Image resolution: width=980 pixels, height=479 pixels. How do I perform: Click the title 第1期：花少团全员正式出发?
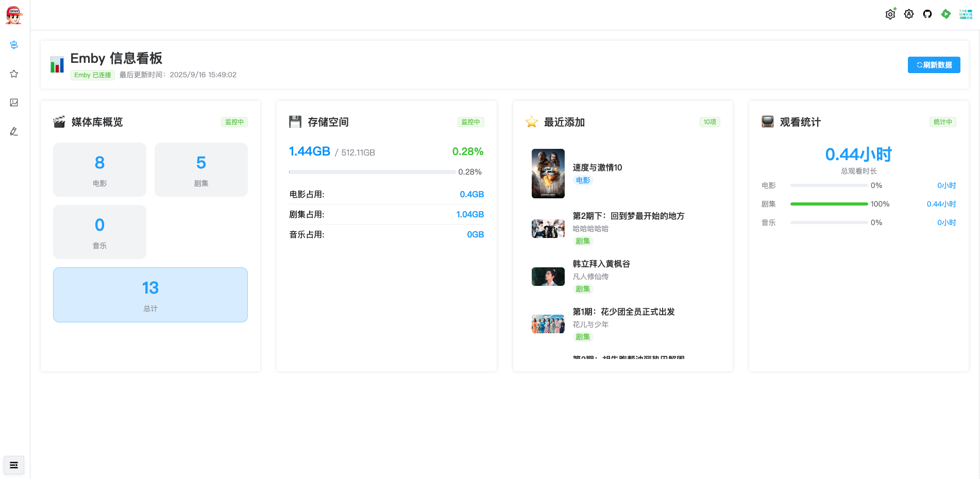(624, 312)
